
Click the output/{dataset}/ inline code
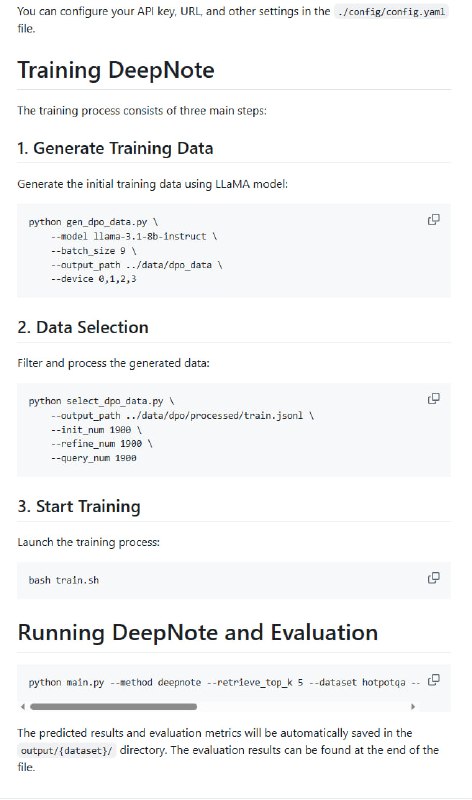(67, 751)
